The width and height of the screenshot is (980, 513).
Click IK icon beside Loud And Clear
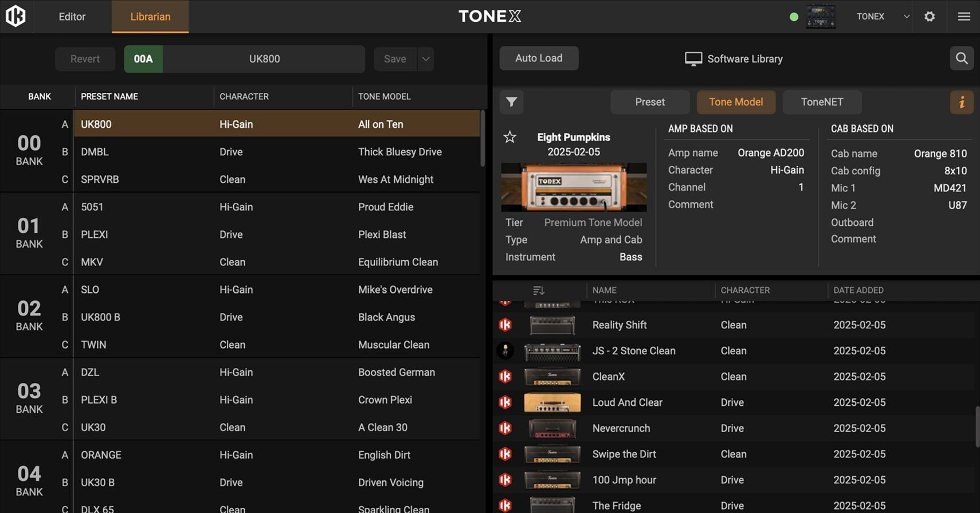click(x=505, y=402)
